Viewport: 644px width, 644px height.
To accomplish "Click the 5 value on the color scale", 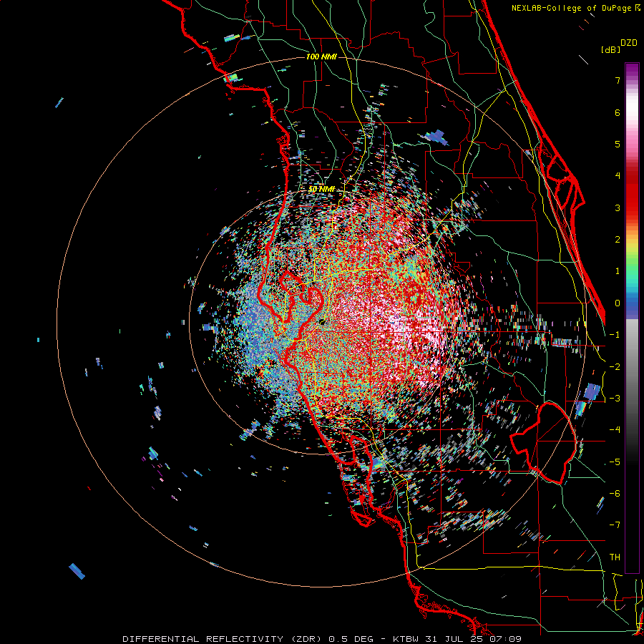I will (618, 144).
